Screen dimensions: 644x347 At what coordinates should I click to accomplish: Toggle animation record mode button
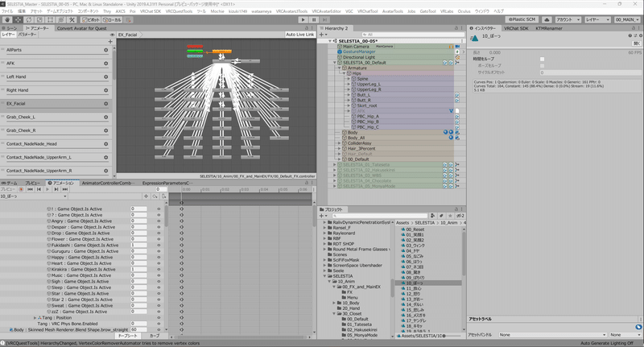click(x=21, y=189)
